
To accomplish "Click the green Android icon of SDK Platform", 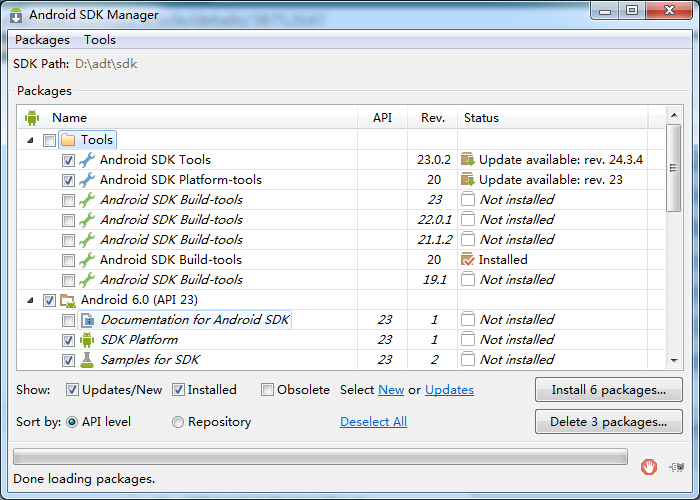I will pyautogui.click(x=87, y=340).
